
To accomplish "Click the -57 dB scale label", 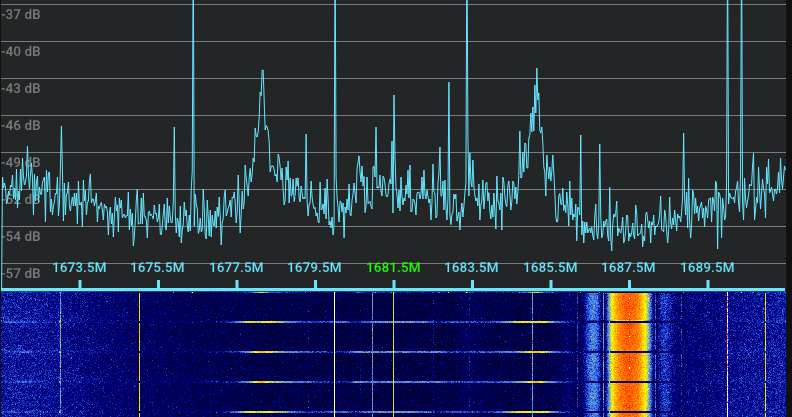I will pos(20,273).
